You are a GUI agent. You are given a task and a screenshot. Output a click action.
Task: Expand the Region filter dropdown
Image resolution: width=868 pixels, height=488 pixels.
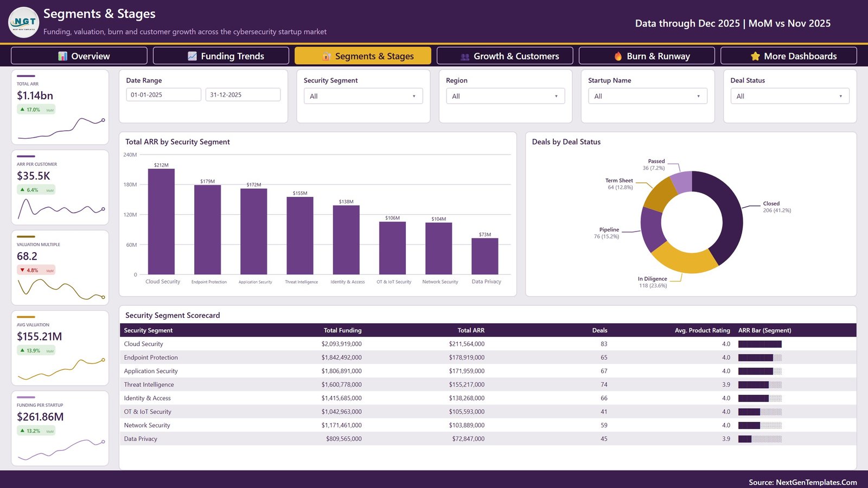[x=505, y=96]
